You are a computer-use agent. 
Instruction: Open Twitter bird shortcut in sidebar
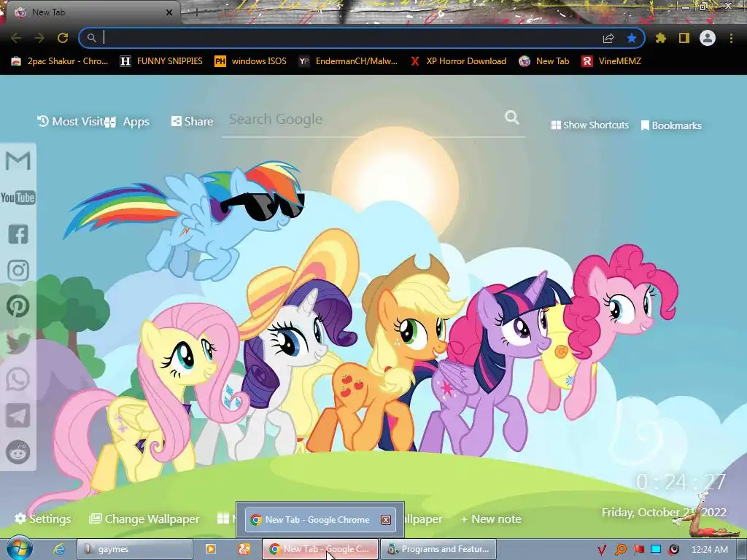pos(18,343)
